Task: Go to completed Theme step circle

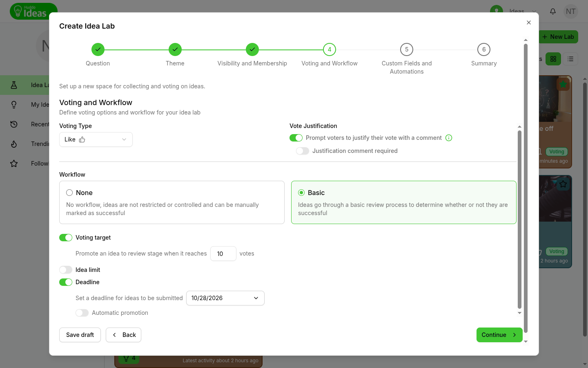Action: 175,49
